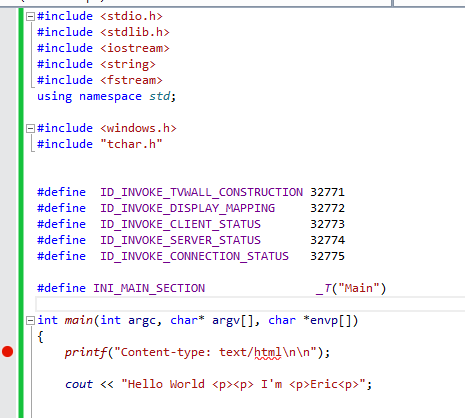Click the value 32771
The image size is (465, 418).
(327, 192)
